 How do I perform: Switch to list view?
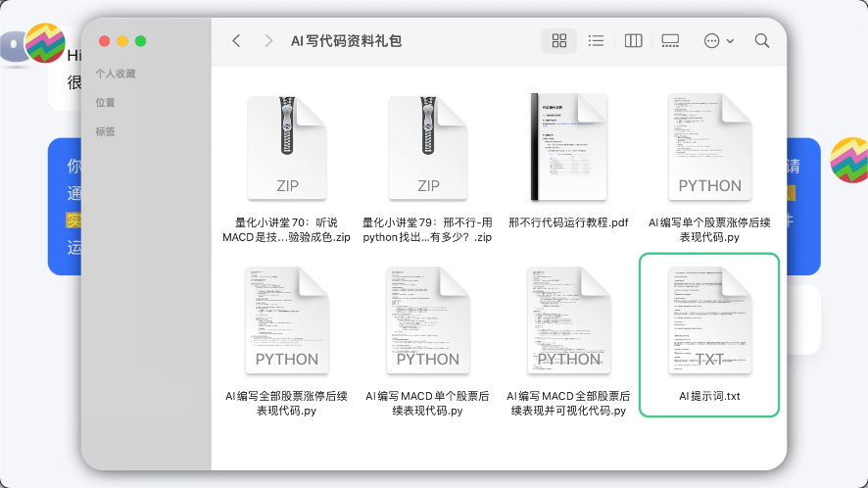[x=596, y=41]
